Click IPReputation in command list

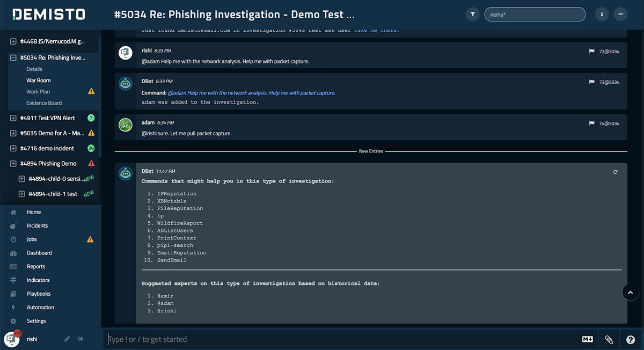tap(177, 193)
